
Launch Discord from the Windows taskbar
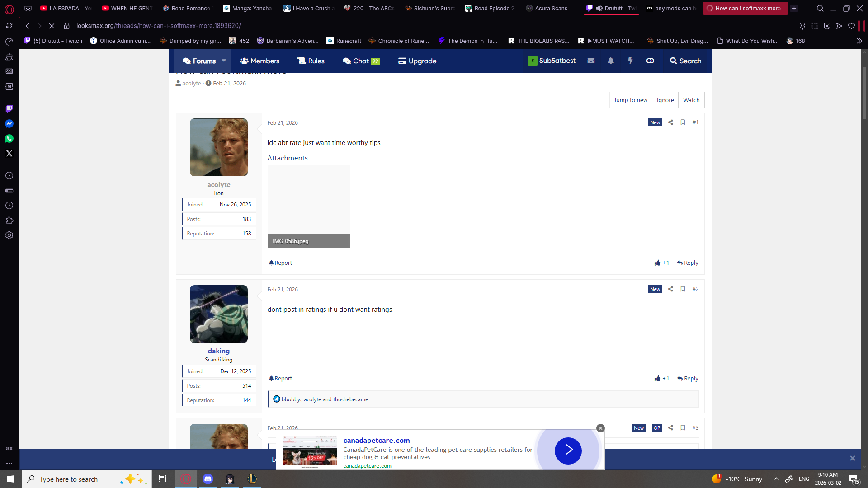[x=208, y=479]
